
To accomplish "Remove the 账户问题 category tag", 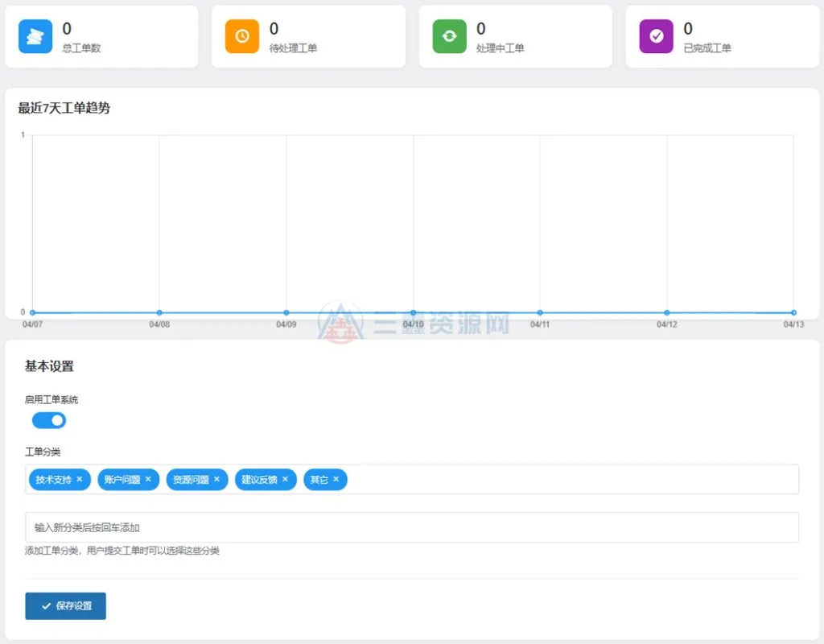I will (148, 480).
